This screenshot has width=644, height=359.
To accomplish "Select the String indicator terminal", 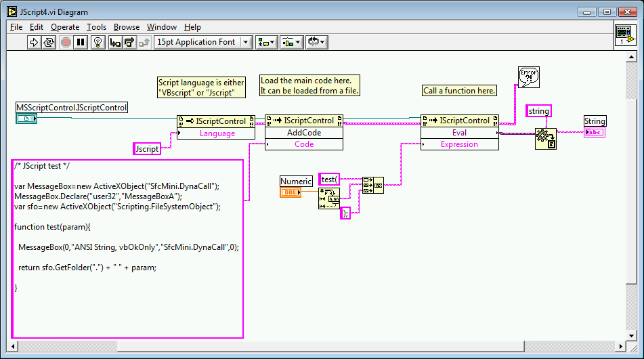I will tap(595, 132).
